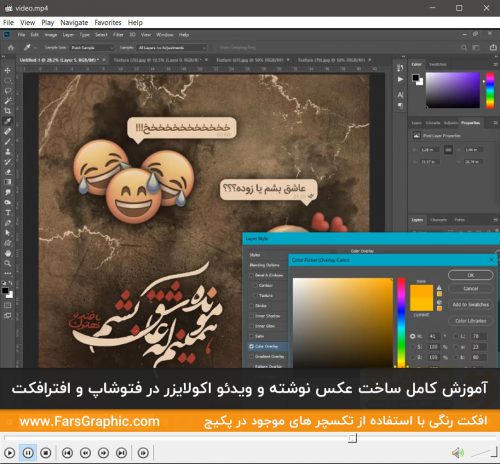
Task: Open the Paragraph panel icon
Action: click(400, 106)
